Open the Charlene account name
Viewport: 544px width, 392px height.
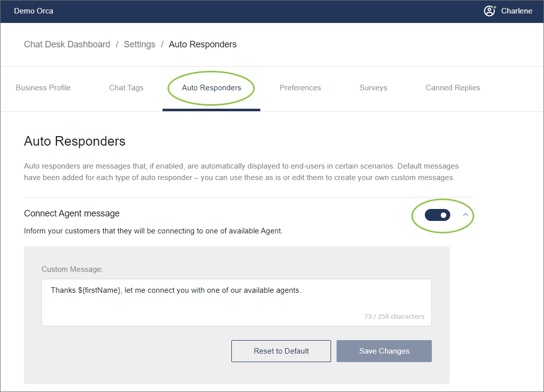coord(517,11)
